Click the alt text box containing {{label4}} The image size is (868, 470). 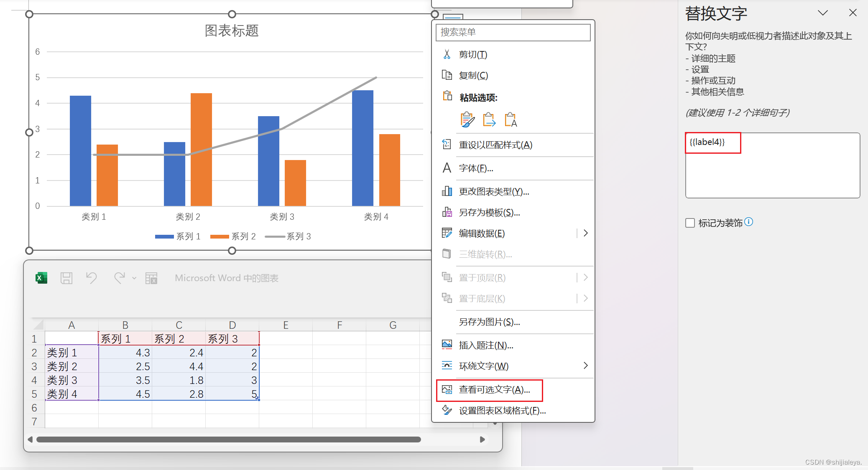773,165
